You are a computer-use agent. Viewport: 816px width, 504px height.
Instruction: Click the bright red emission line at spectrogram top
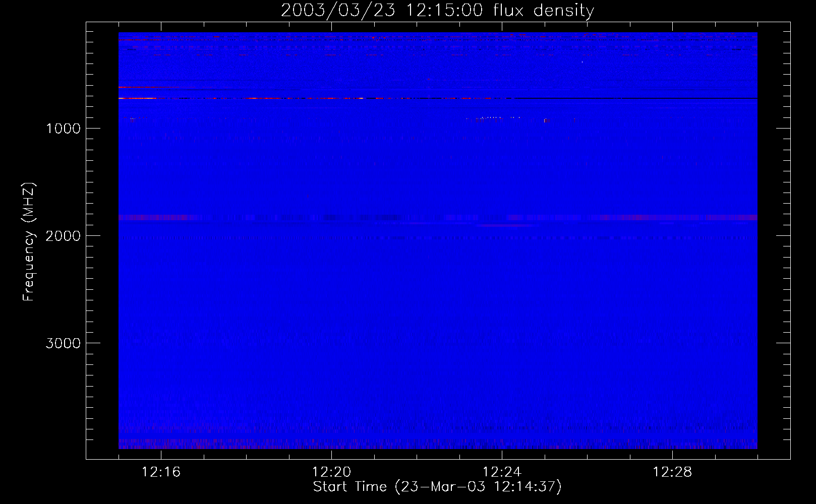(x=313, y=98)
